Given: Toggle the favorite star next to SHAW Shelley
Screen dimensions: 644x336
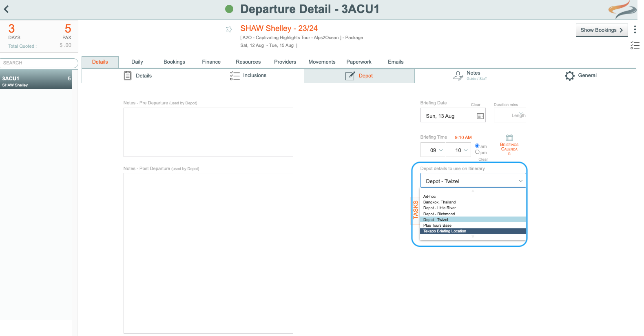Looking at the screenshot, I should pos(229,29).
